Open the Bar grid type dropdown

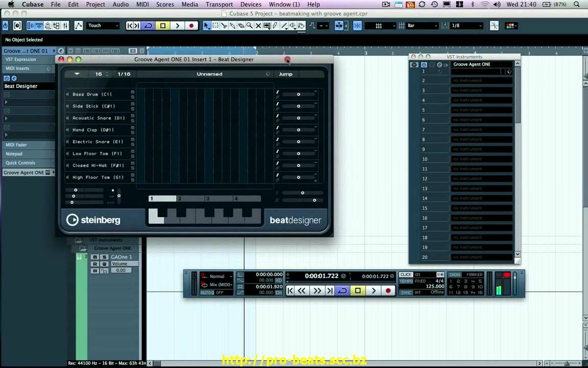422,26
